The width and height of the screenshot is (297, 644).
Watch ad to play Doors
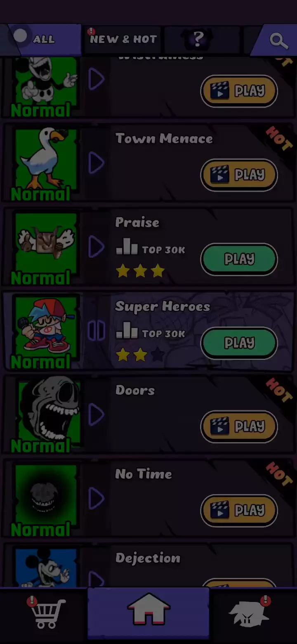239,426
